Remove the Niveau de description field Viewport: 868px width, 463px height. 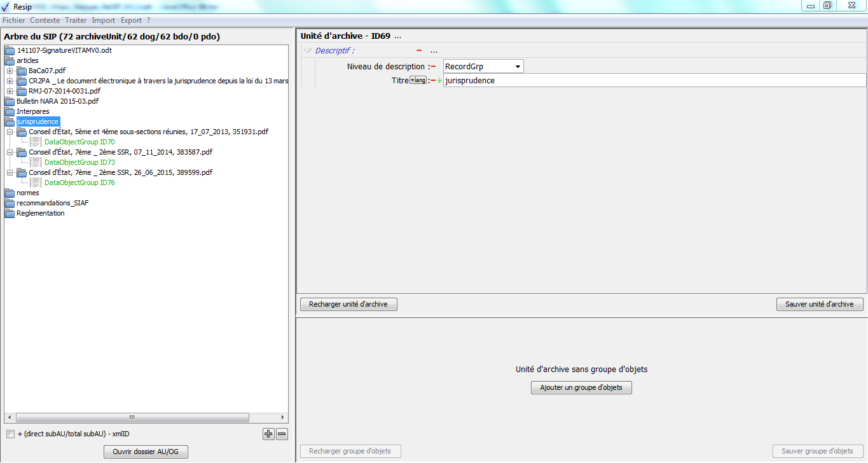(x=433, y=67)
